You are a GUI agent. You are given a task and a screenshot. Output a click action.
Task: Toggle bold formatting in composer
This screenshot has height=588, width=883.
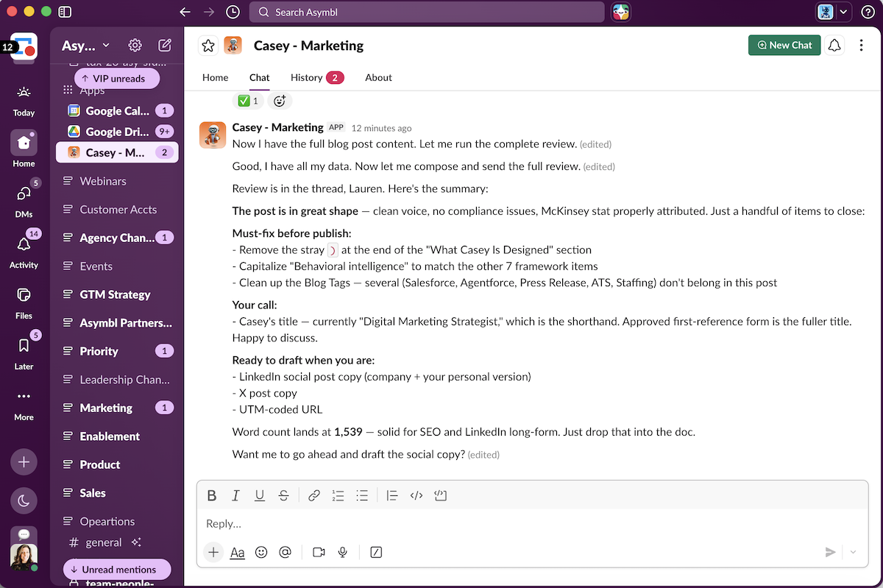pyautogui.click(x=212, y=495)
